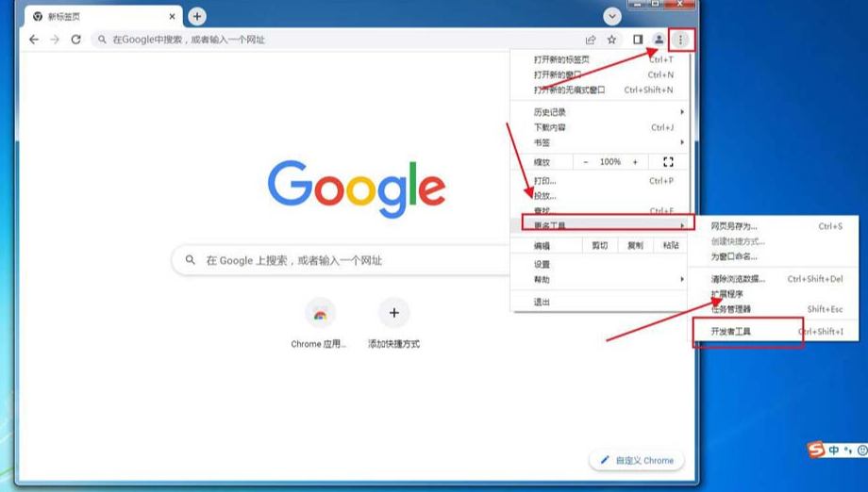Click the 添加快捷方式 plus icon
The height and width of the screenshot is (492, 868).
pyautogui.click(x=393, y=314)
